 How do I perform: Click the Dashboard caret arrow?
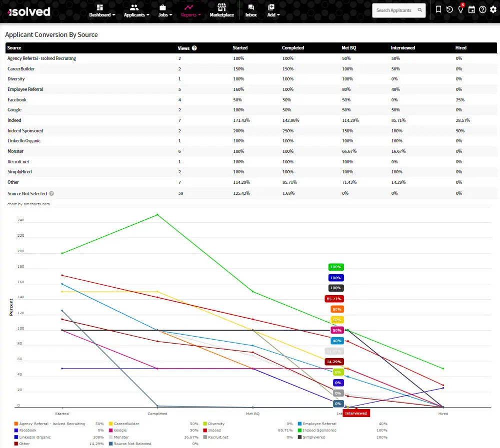click(x=114, y=14)
